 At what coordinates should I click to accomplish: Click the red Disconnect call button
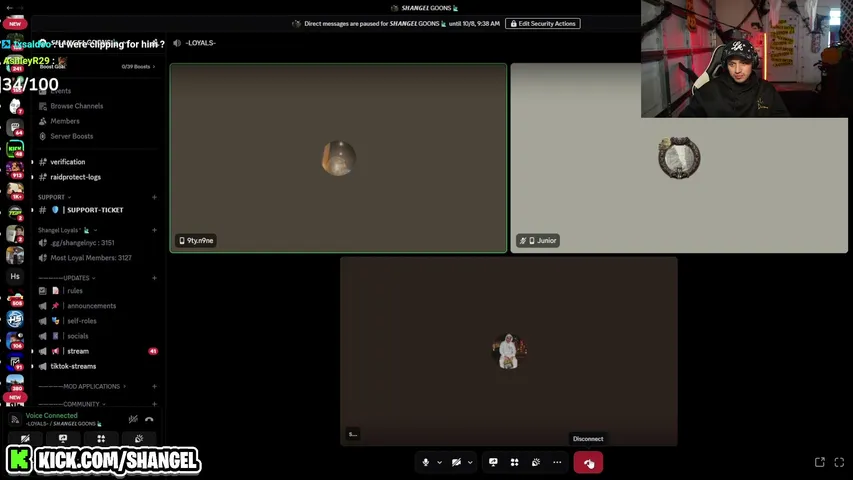tap(588, 463)
